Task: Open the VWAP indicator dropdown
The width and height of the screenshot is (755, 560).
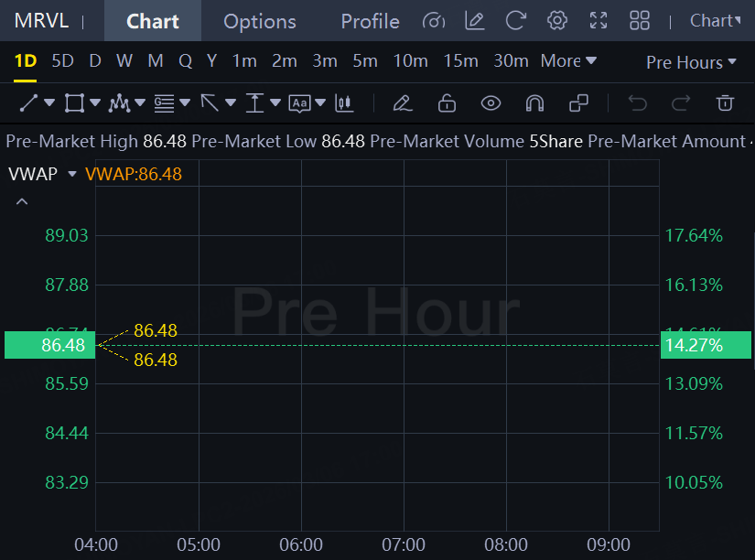Action: click(72, 174)
